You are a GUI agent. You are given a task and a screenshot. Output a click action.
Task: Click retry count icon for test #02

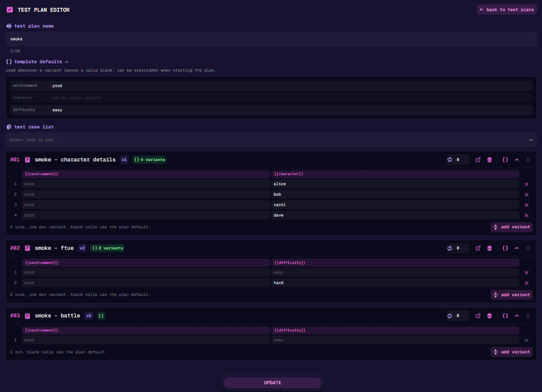pos(450,248)
